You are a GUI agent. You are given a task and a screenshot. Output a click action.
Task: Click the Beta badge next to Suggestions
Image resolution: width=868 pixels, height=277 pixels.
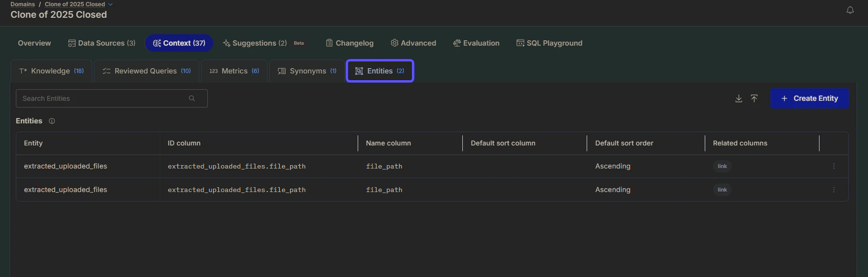[299, 43]
